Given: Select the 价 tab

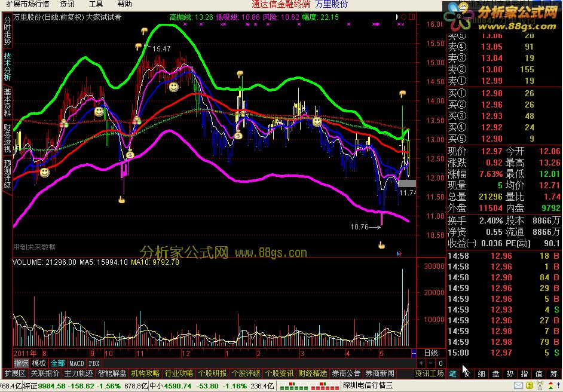Looking at the screenshot, I should click(x=467, y=373).
